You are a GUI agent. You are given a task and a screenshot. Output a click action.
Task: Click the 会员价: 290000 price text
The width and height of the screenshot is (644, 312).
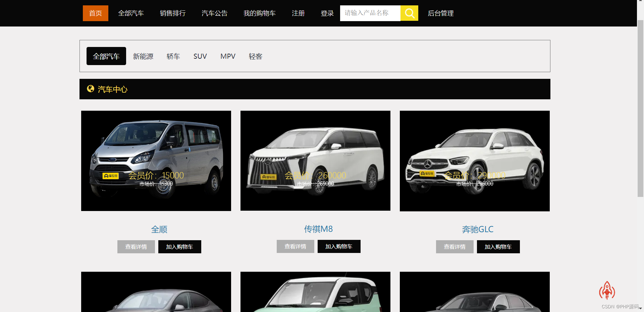click(475, 175)
